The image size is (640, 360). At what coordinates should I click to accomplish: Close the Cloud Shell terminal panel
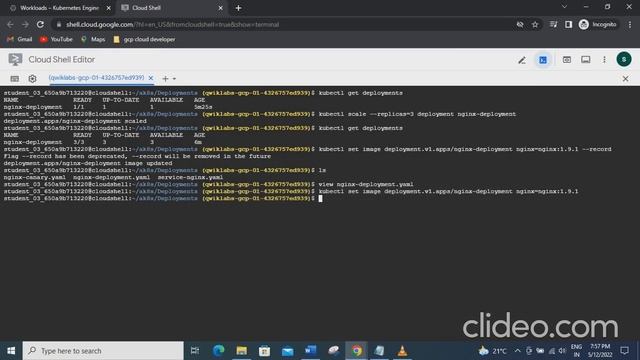coord(625,78)
